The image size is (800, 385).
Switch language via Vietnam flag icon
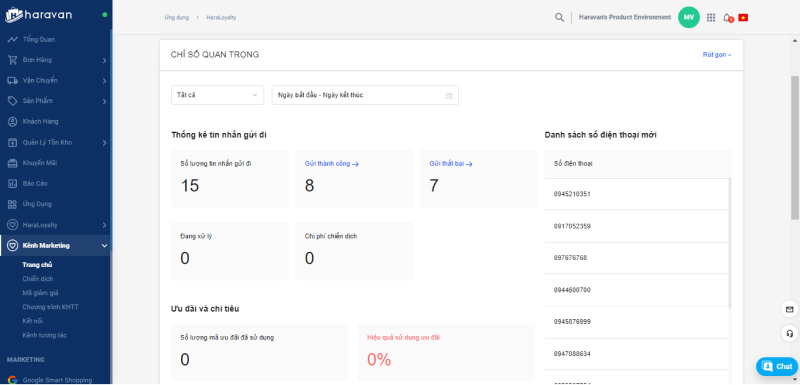point(743,17)
